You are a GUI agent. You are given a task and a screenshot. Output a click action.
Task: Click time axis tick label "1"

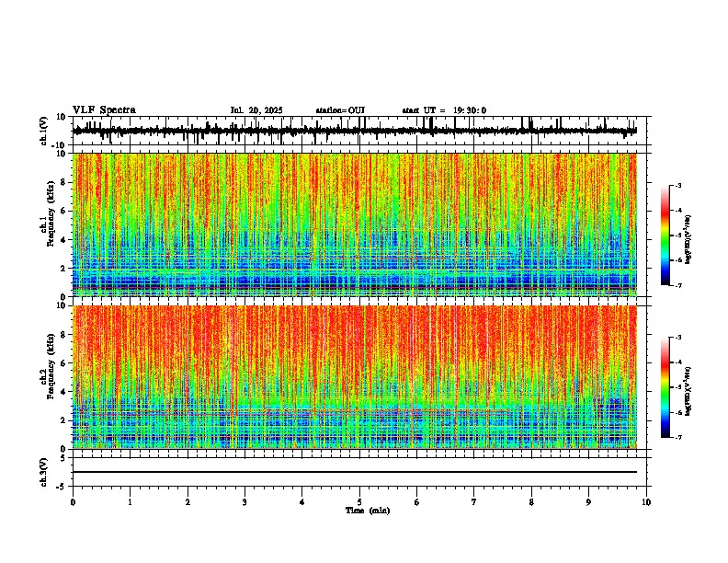click(x=130, y=502)
